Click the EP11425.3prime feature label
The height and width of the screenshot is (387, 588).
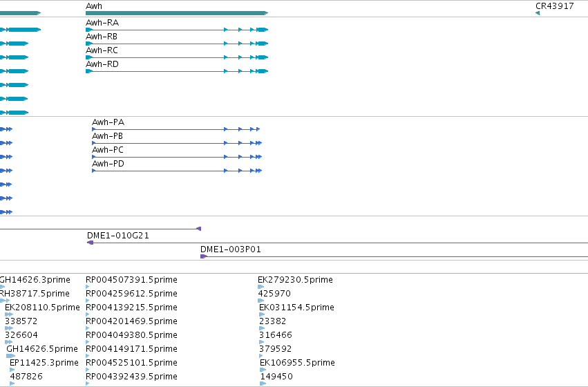point(44,363)
